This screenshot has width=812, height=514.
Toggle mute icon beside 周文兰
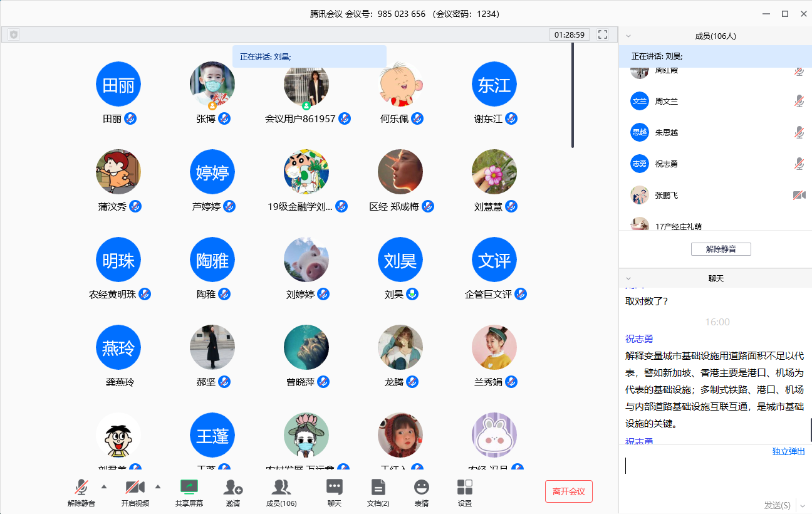click(799, 101)
